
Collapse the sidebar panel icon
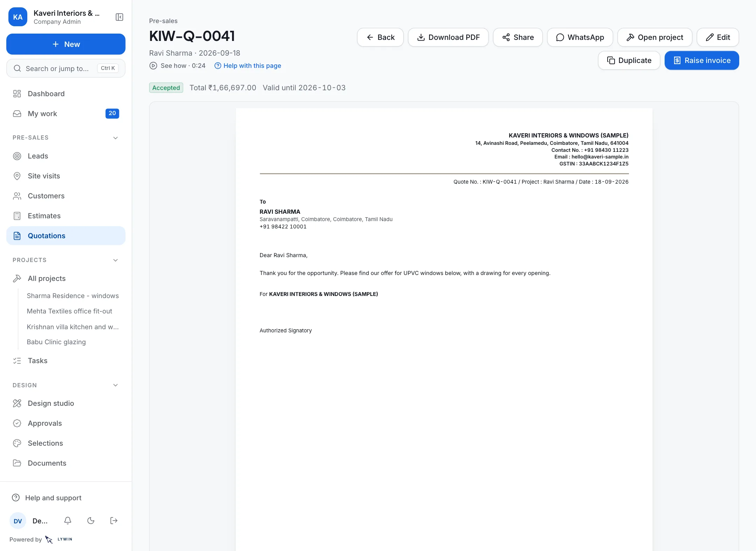coord(119,17)
